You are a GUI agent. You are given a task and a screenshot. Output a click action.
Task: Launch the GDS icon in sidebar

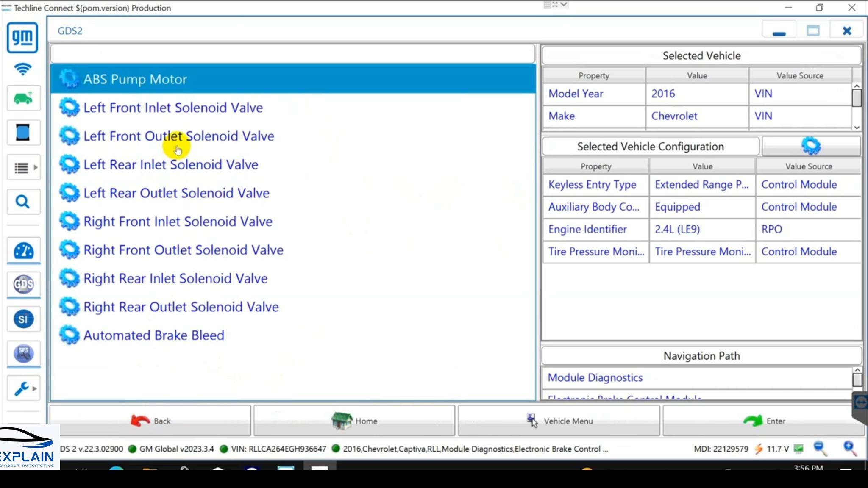click(23, 284)
